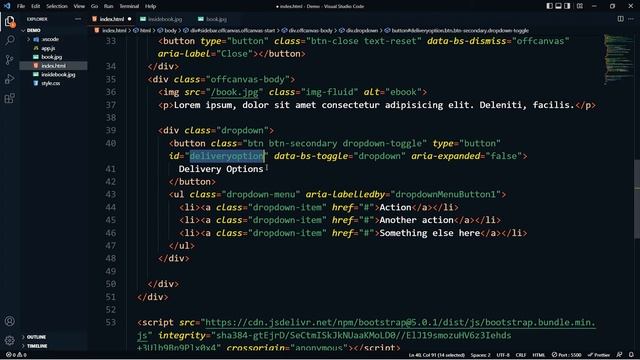Click selected 'deliveryoption' id value
This screenshot has height=360, width=640.
tap(227, 156)
